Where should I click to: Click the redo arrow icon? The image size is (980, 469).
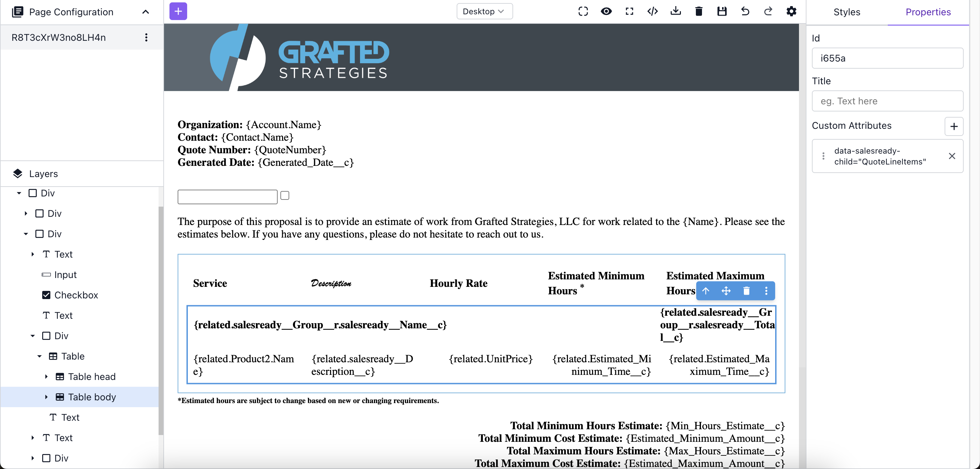768,12
